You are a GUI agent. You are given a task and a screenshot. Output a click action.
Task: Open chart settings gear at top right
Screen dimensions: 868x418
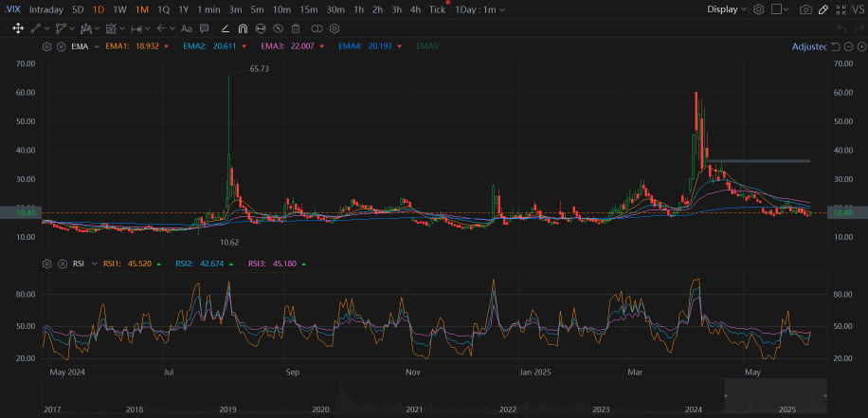pyautogui.click(x=759, y=9)
